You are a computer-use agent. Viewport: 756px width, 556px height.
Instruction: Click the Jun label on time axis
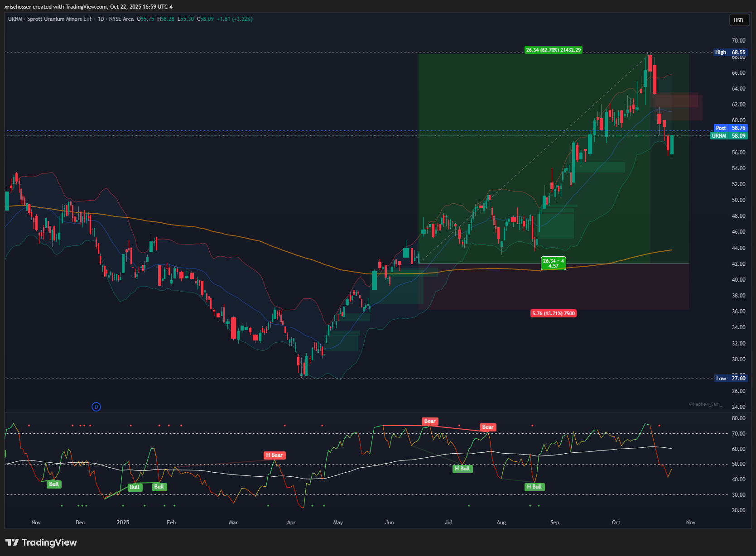pyautogui.click(x=390, y=522)
